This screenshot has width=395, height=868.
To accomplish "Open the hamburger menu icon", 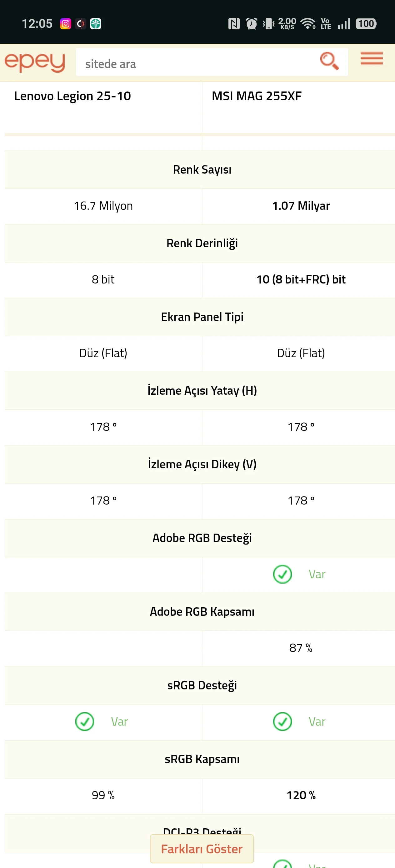I will coord(371,58).
